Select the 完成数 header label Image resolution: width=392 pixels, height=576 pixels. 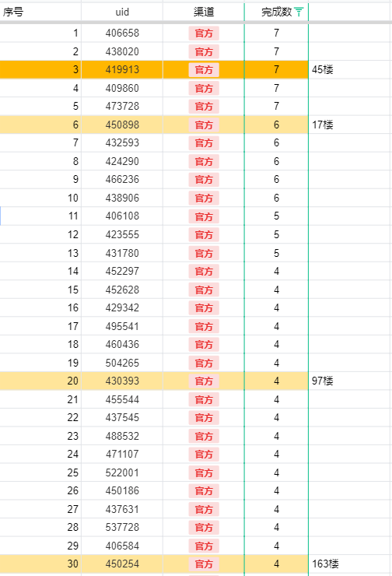tap(277, 12)
